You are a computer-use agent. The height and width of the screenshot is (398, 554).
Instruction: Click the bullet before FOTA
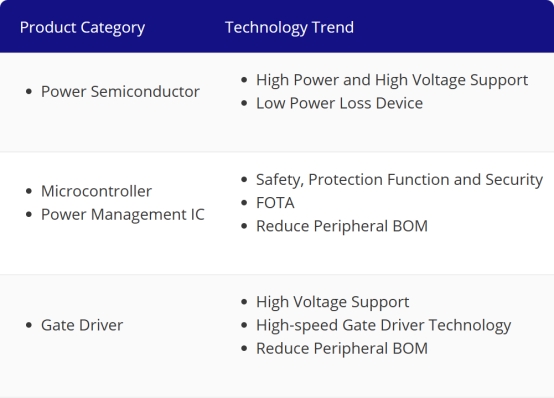point(244,203)
